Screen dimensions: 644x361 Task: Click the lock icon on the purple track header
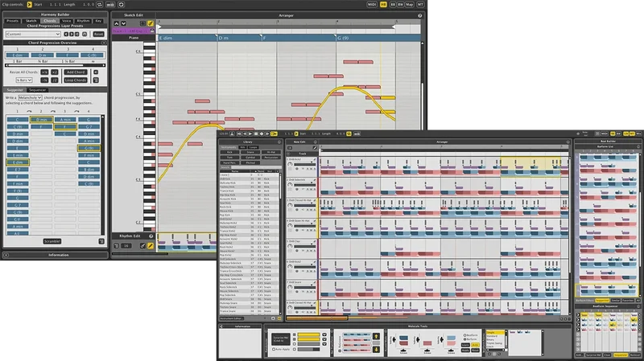point(152,31)
